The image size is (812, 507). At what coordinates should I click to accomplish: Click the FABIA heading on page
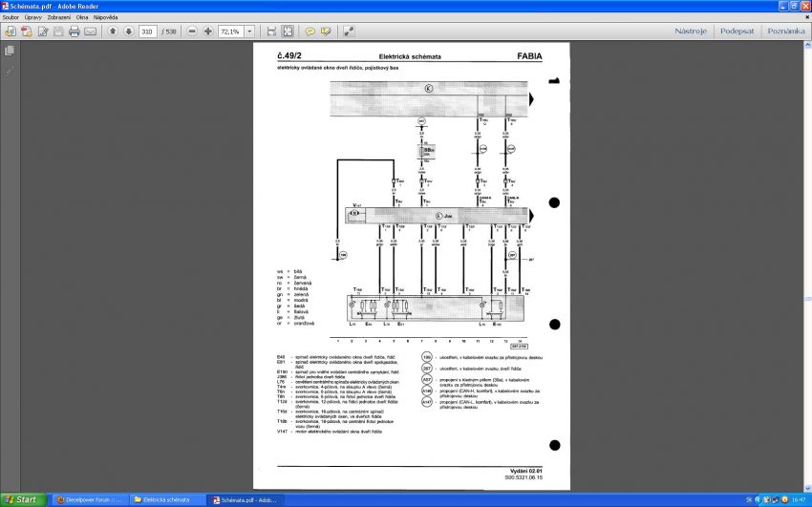[529, 56]
